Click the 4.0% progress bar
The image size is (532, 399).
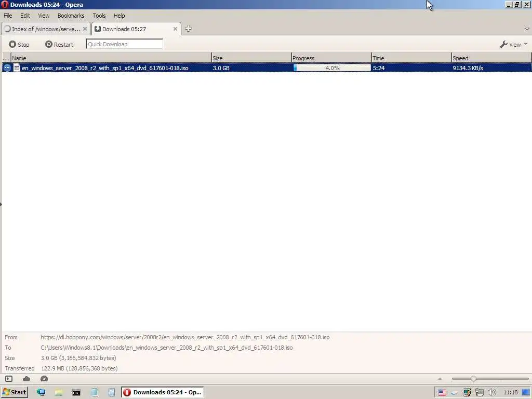point(332,68)
